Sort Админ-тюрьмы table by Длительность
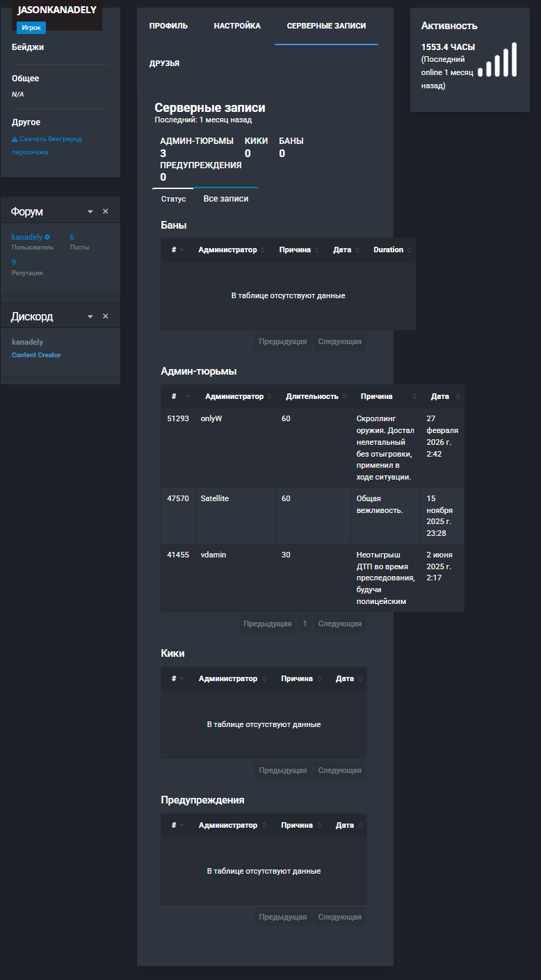This screenshot has width=541, height=980. (312, 396)
